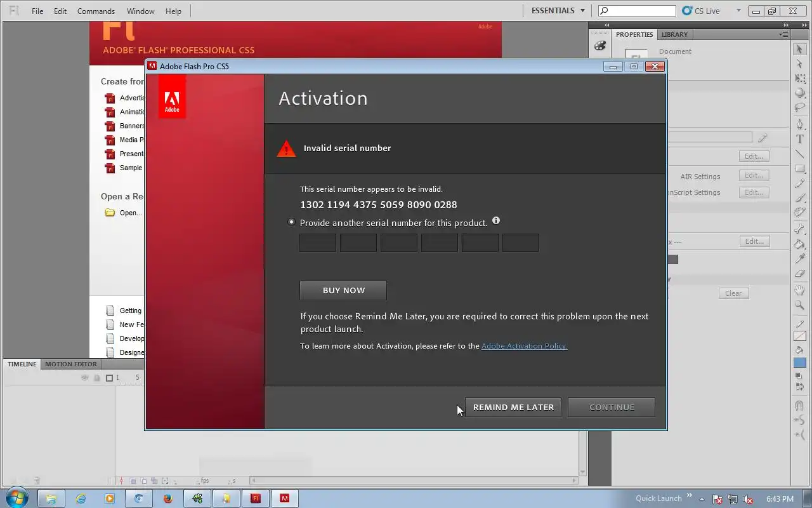This screenshot has height=508, width=812.
Task: Open the ESSENTIALS workspace dropdown
Action: click(x=558, y=10)
